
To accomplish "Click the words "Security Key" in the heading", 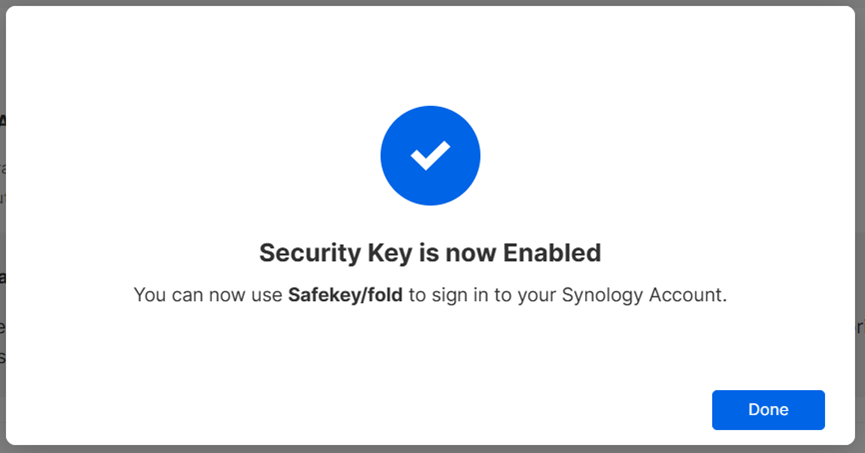I will point(319,252).
